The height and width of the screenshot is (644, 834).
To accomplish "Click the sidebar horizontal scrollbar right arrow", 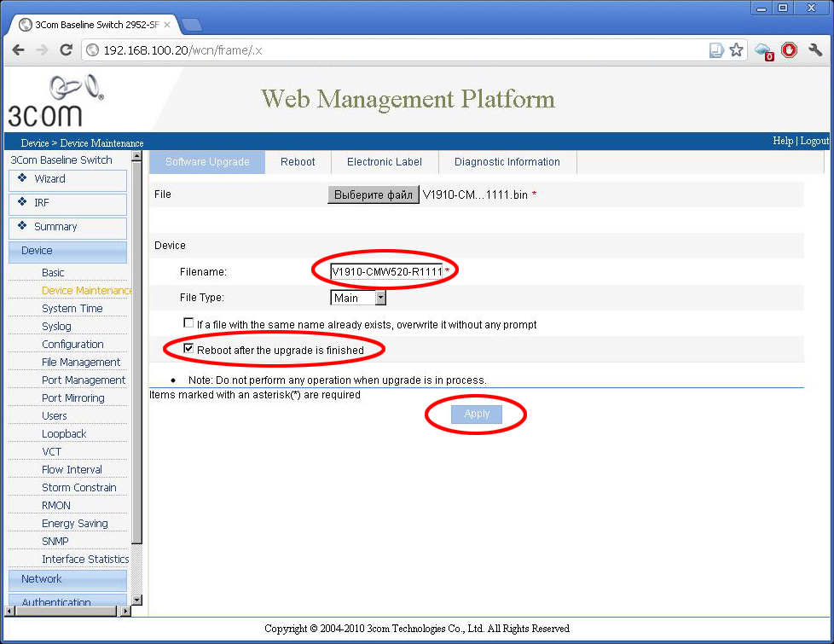I will coord(125,611).
